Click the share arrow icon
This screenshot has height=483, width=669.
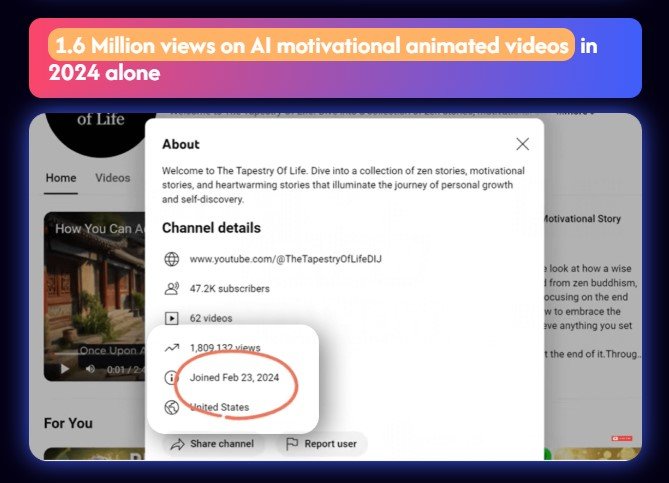click(177, 443)
